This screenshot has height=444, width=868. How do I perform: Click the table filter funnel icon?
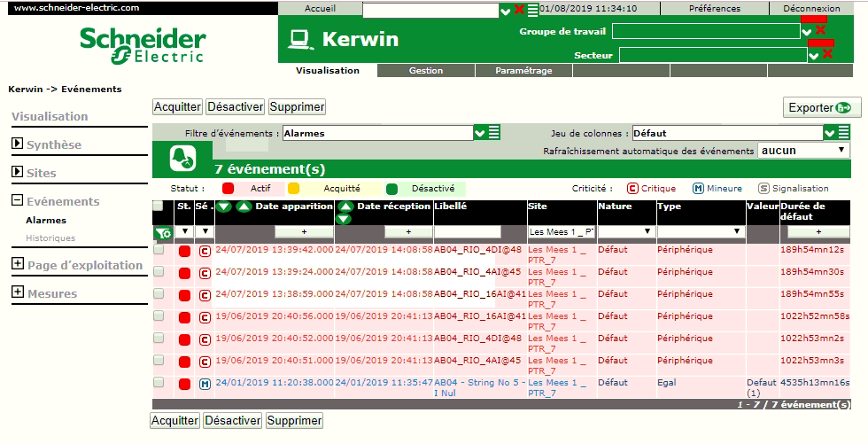coord(163,233)
